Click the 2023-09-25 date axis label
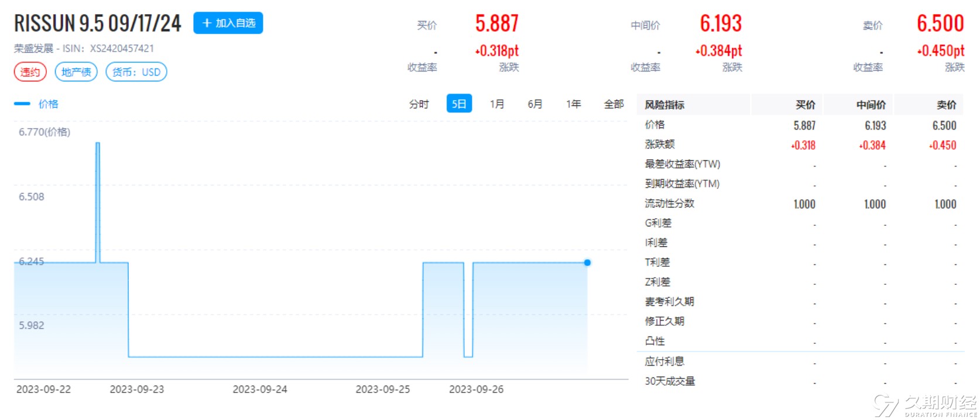980x420 pixels. pos(383,390)
